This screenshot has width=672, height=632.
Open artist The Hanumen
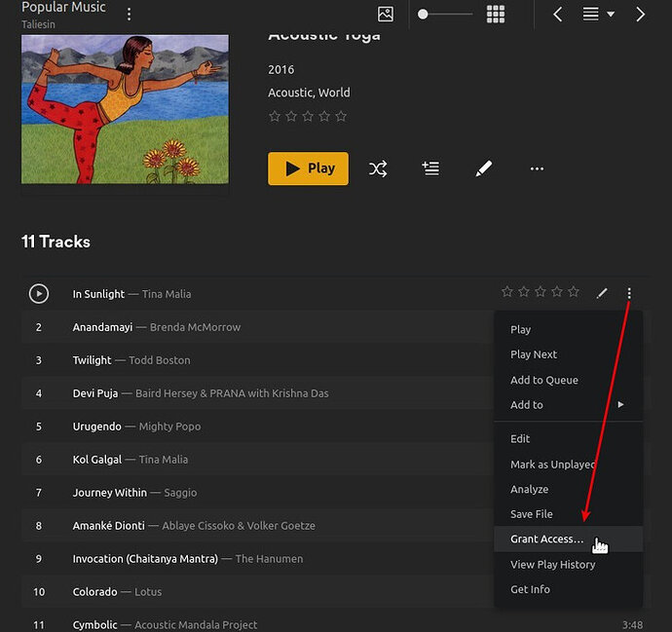(269, 559)
